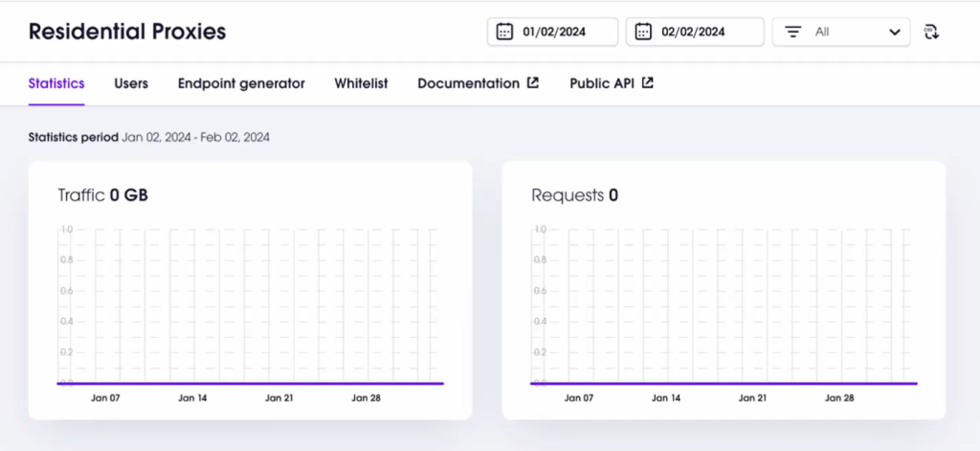
Task: Open the Public API link
Action: 603,83
